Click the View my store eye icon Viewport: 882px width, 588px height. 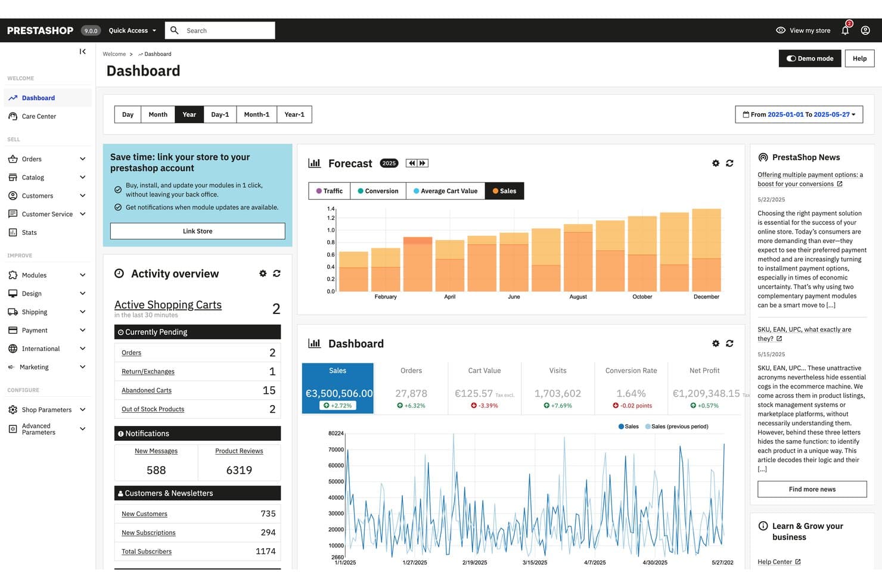tap(781, 30)
